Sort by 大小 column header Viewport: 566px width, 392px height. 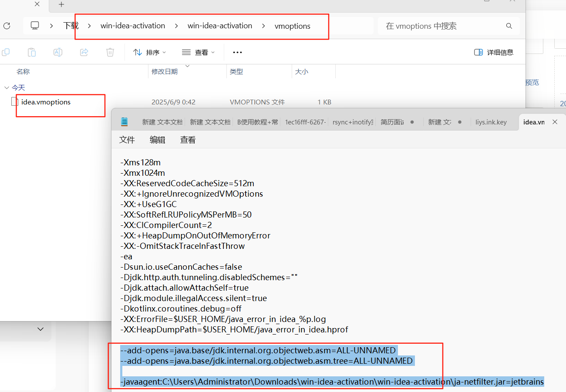point(302,71)
